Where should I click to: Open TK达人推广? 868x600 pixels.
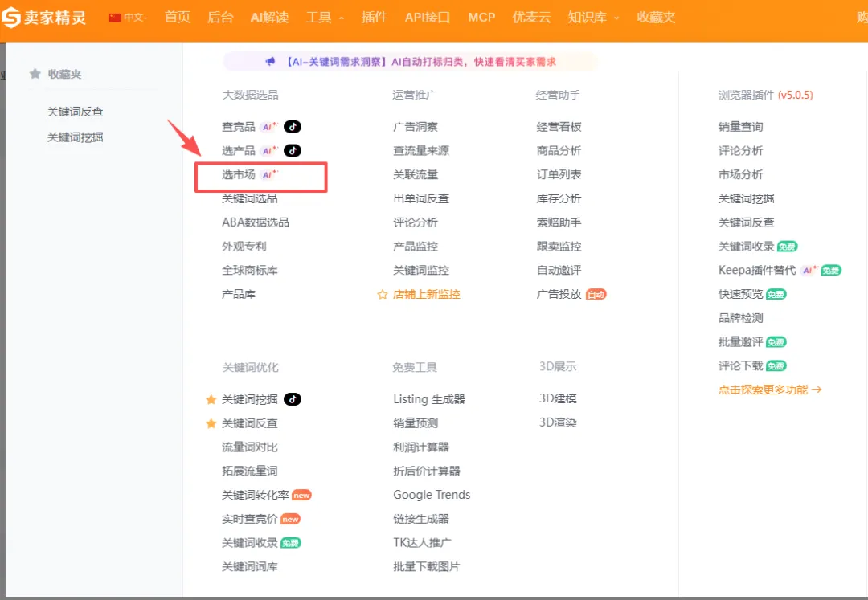[x=422, y=543]
